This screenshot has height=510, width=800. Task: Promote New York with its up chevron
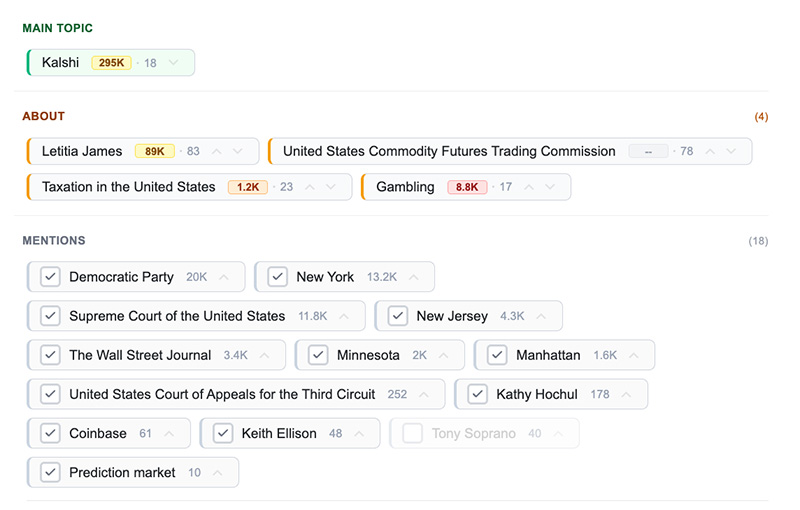coord(414,277)
